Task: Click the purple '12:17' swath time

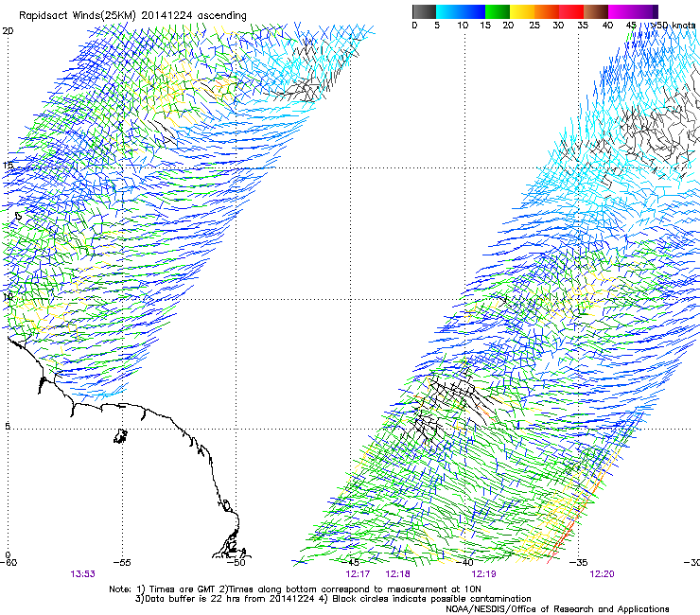Action: (358, 574)
